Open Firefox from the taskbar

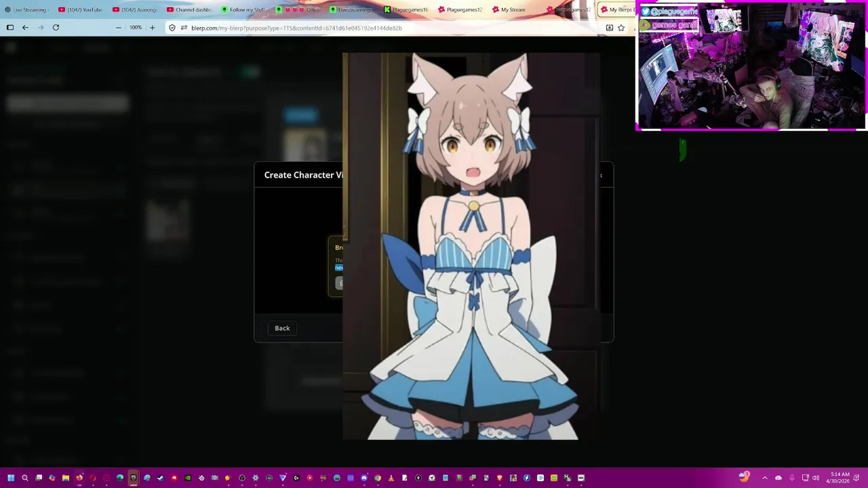[79, 478]
